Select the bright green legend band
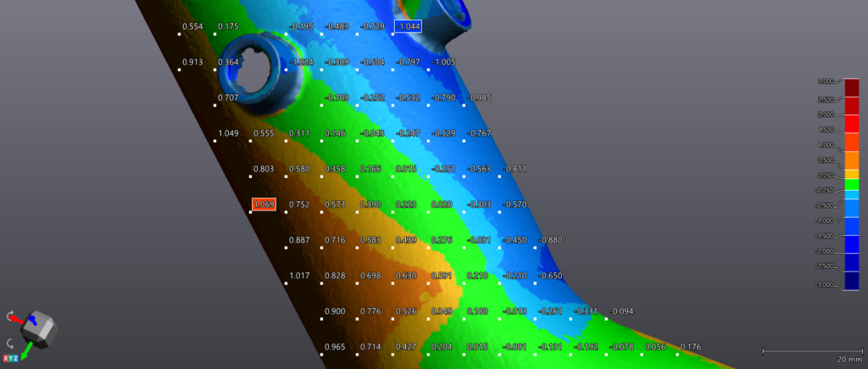Screen dimensions: 868x369 (851, 184)
